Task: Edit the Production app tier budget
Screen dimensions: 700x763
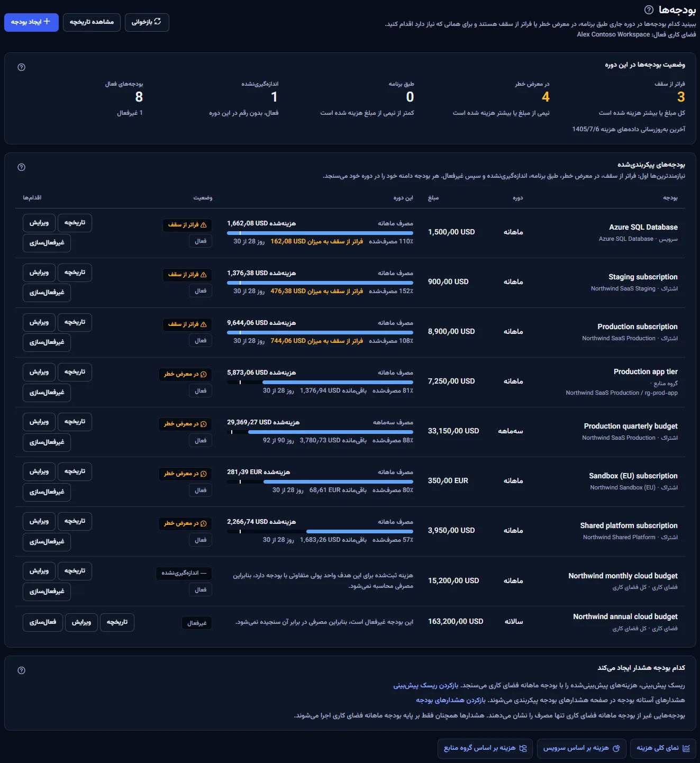Action: coord(39,372)
